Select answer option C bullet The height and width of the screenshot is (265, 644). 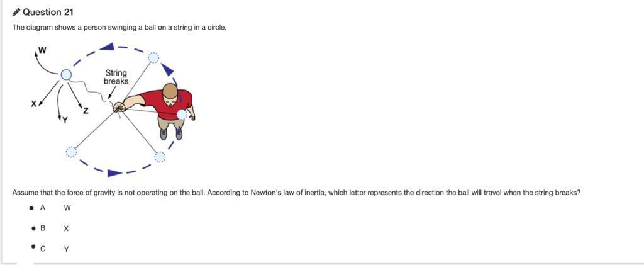(x=31, y=247)
